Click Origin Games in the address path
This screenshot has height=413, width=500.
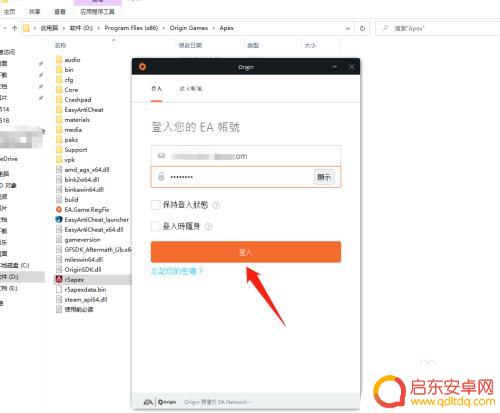point(189,28)
